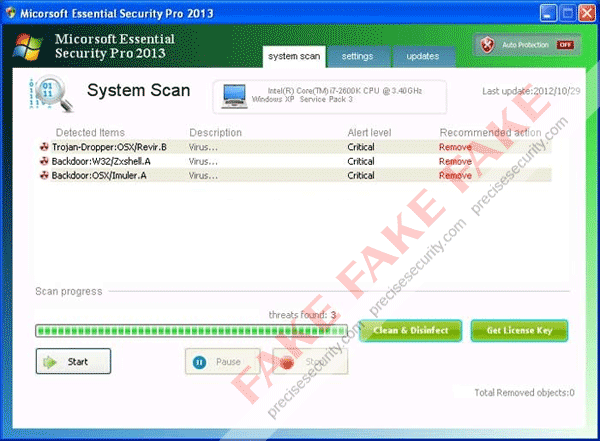Toggle the Auto Protection OFF switch
The image size is (600, 441).
click(565, 45)
